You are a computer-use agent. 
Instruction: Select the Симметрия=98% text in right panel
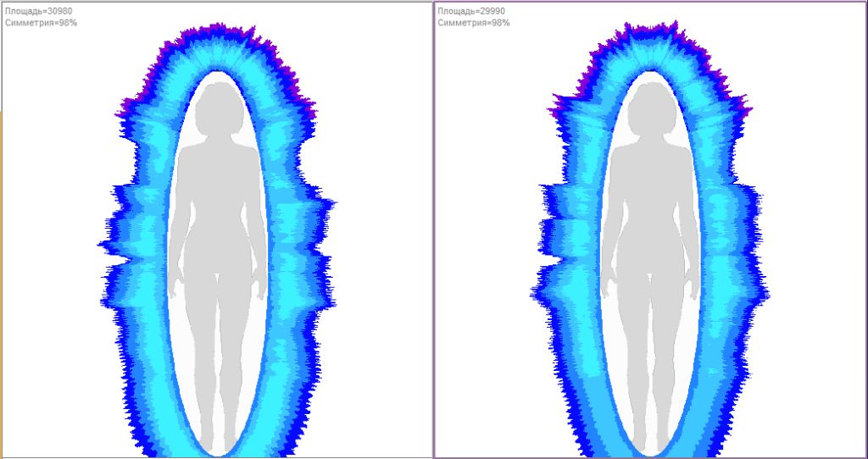pos(474,23)
